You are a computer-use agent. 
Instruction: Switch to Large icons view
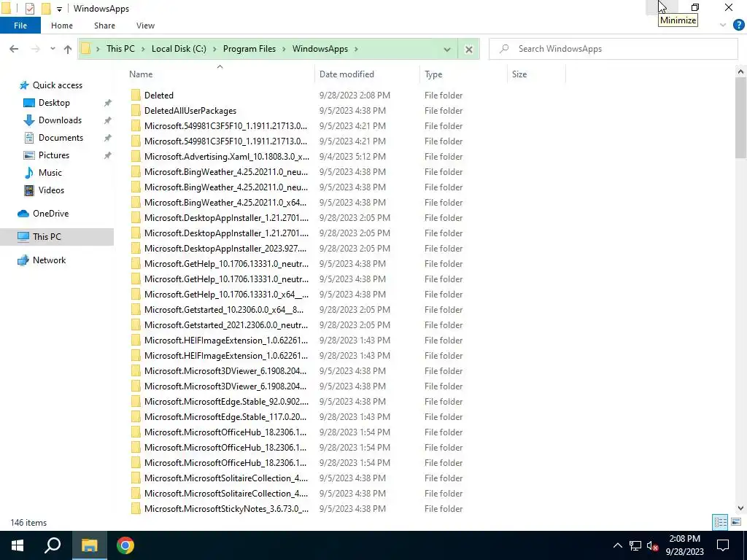point(736,522)
